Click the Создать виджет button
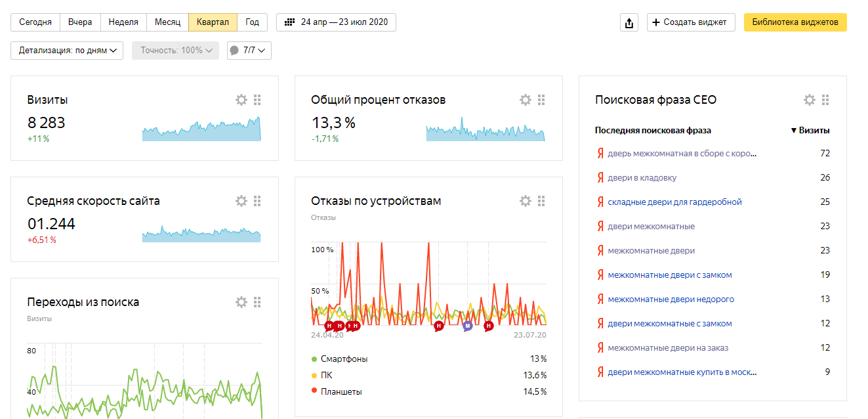Image resolution: width=868 pixels, height=419 pixels. pos(690,22)
